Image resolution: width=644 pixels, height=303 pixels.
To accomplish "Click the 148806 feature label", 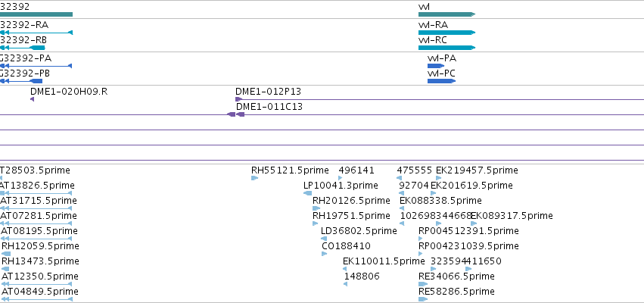I will 362,276.
